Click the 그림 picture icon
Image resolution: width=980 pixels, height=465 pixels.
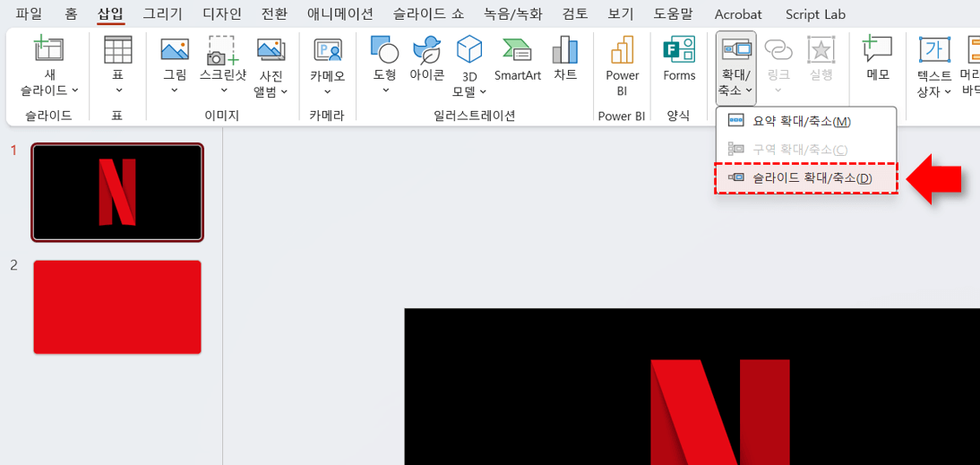[x=175, y=49]
